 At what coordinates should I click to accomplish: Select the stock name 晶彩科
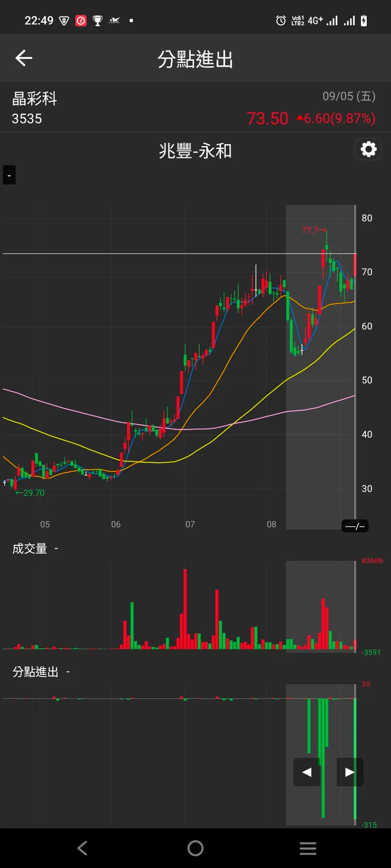pos(34,99)
